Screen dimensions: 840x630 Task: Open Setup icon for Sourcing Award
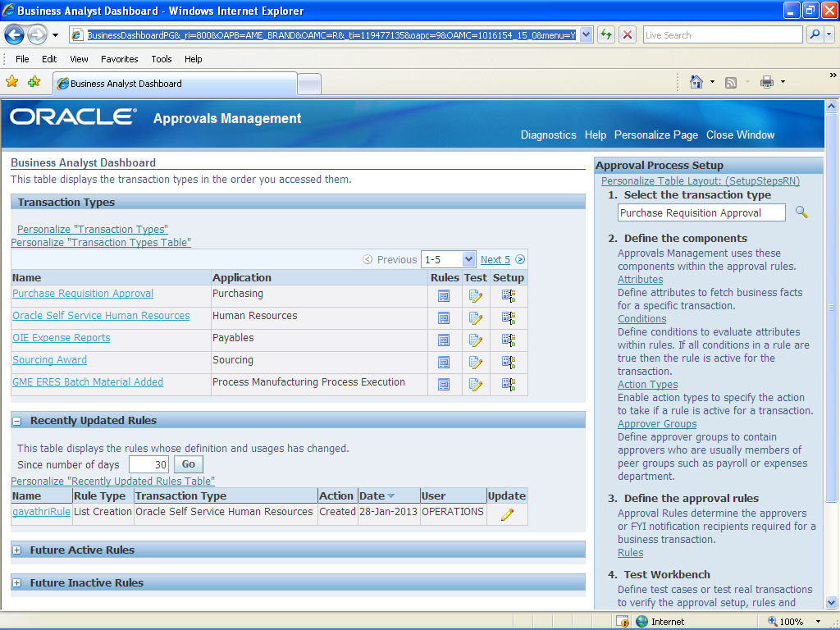pyautogui.click(x=509, y=362)
